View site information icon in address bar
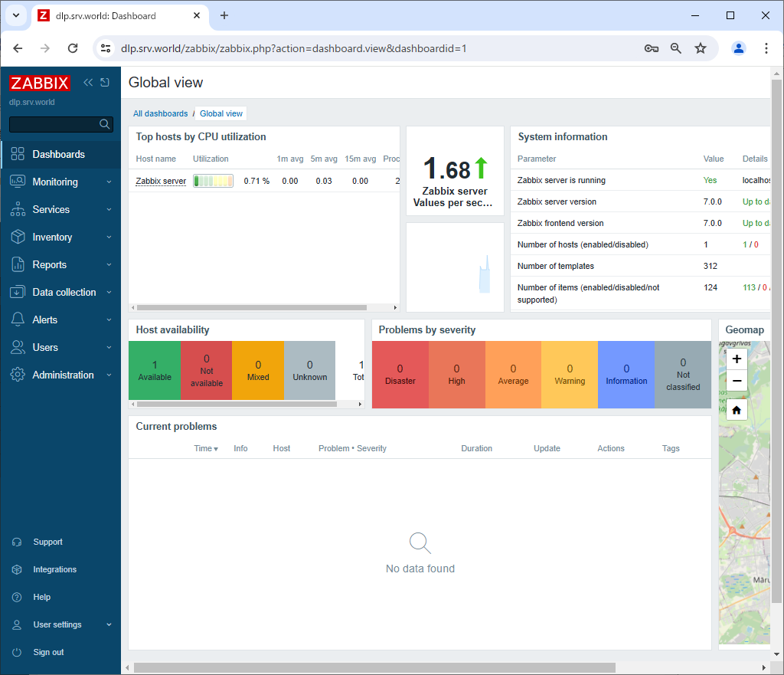 pos(106,48)
